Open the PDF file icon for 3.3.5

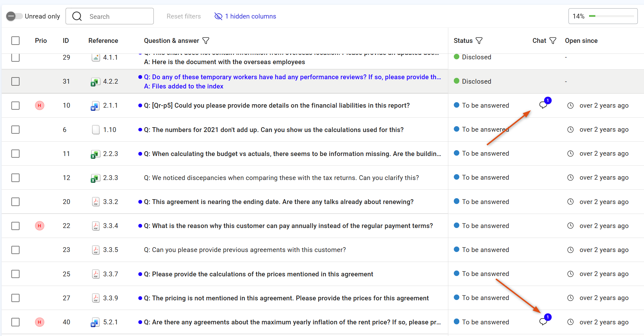point(96,250)
